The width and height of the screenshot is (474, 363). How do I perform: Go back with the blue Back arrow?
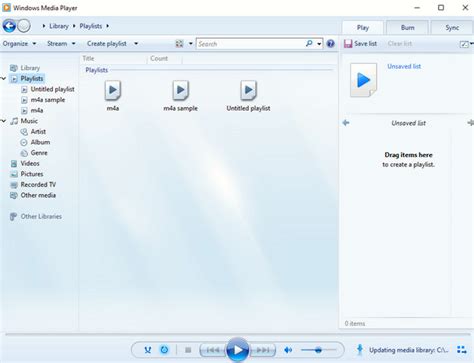point(9,26)
